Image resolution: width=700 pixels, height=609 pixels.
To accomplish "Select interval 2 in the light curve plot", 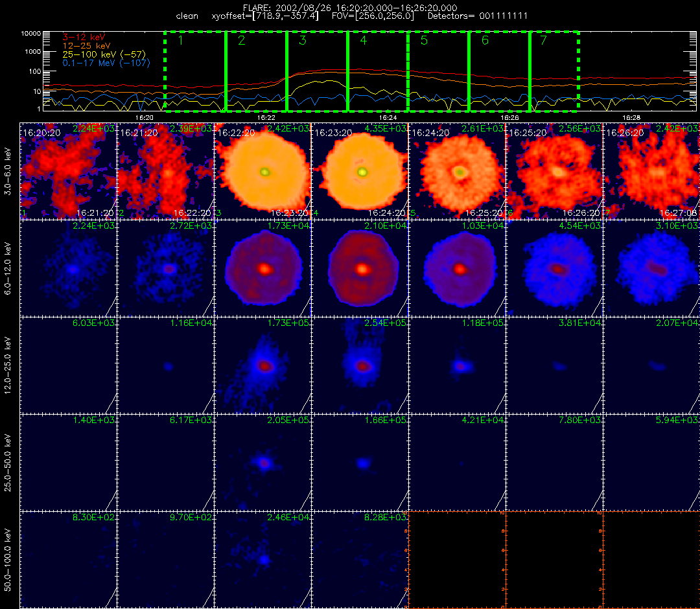I will pos(256,71).
